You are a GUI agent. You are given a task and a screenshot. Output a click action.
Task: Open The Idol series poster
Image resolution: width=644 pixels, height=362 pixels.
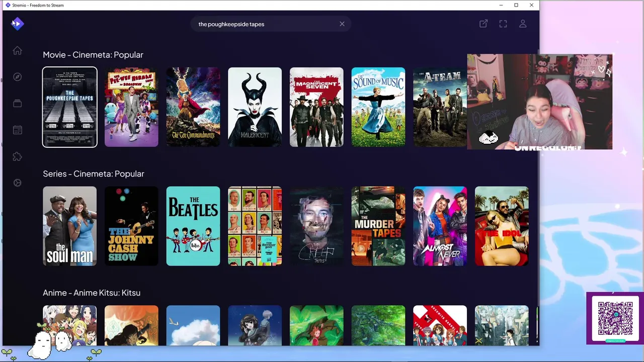pyautogui.click(x=502, y=226)
